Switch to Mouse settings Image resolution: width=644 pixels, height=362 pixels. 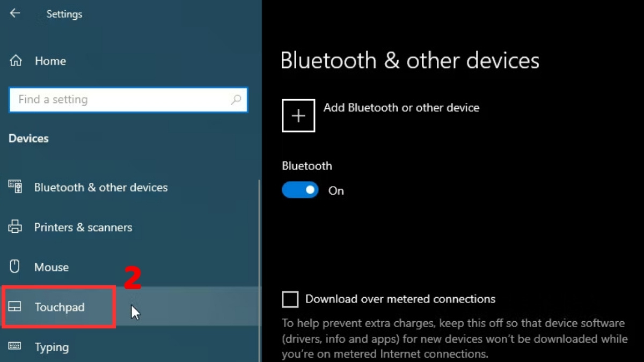click(x=52, y=267)
